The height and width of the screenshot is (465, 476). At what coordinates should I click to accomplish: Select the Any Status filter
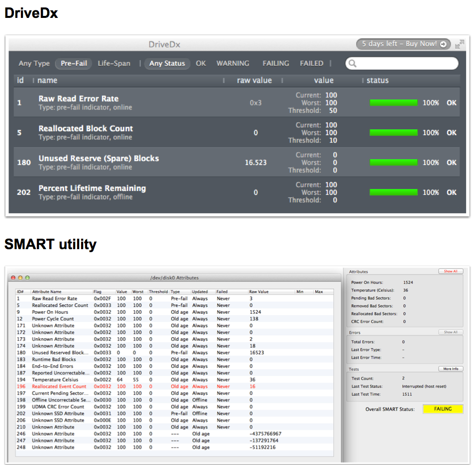pyautogui.click(x=167, y=64)
